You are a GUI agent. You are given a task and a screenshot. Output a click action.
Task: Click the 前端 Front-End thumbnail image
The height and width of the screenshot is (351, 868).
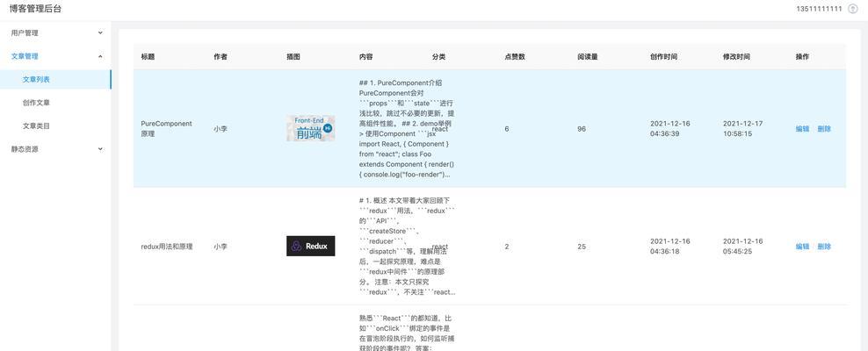(x=310, y=128)
